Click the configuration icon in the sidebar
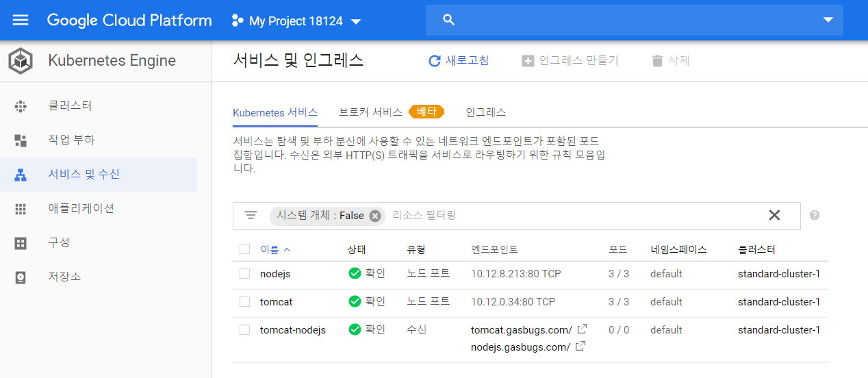Screen dimensions: 868x378 pos(21,243)
